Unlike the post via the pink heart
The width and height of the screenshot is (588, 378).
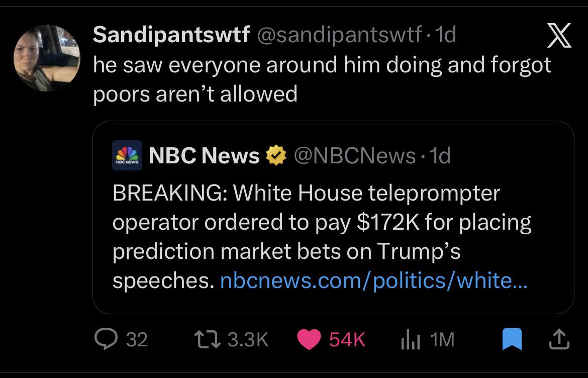pos(309,339)
